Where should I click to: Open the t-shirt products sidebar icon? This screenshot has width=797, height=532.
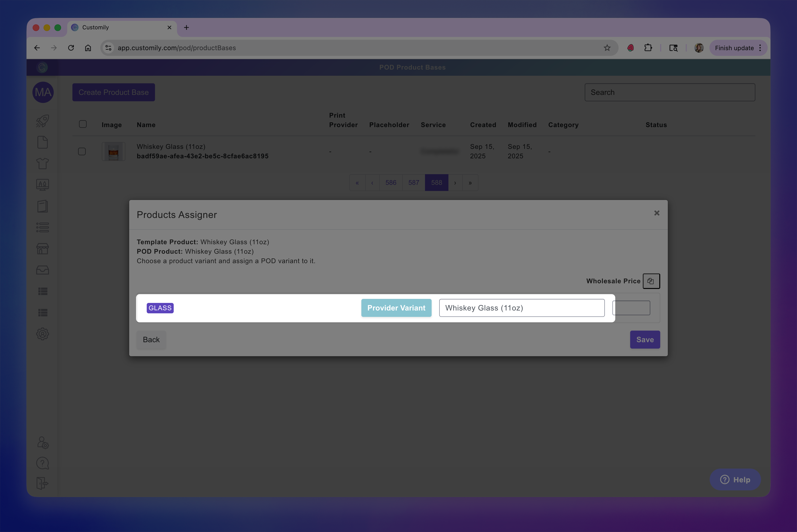(42, 164)
